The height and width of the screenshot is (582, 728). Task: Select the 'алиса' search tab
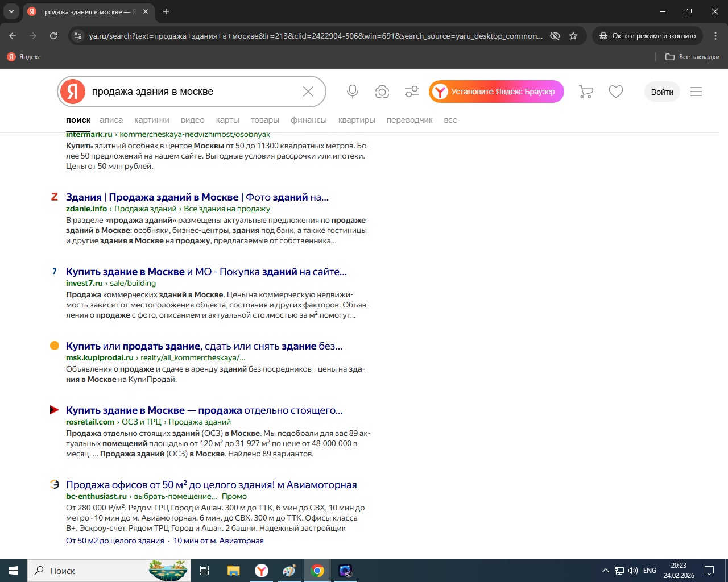tap(111, 120)
